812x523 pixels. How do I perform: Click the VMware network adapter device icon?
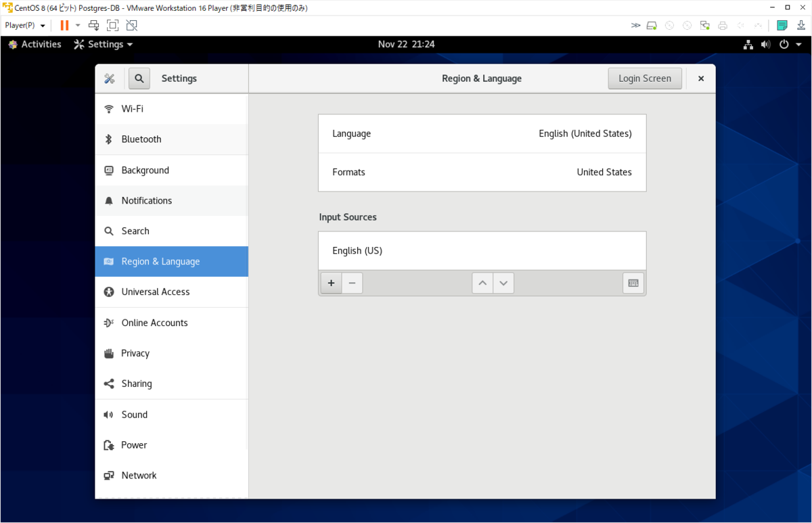(x=704, y=26)
